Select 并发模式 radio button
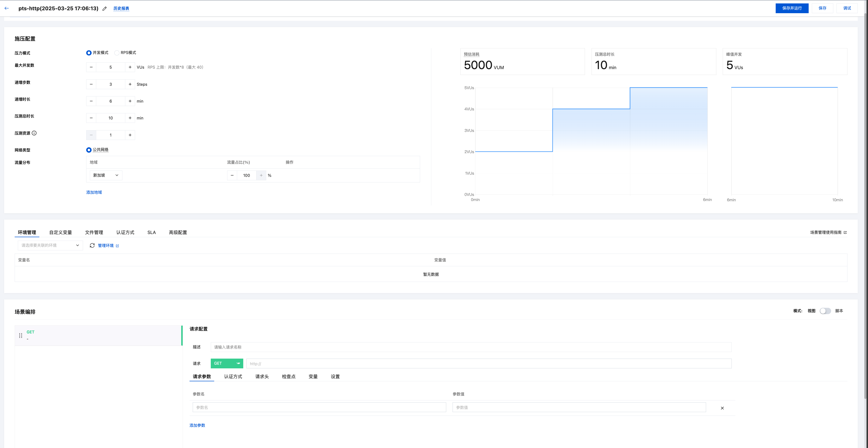The image size is (868, 448). point(89,53)
